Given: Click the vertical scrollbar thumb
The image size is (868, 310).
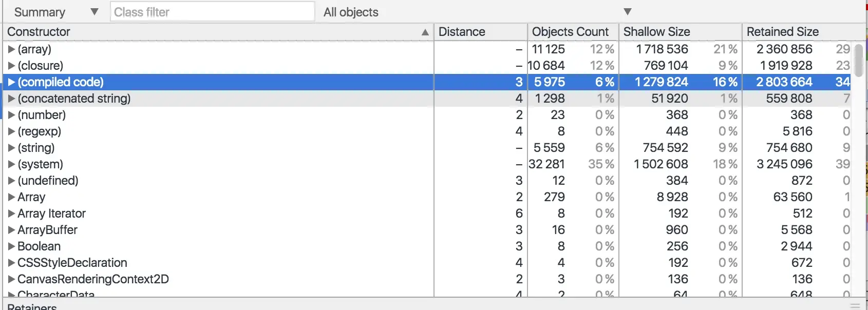Looking at the screenshot, I should point(858,60).
